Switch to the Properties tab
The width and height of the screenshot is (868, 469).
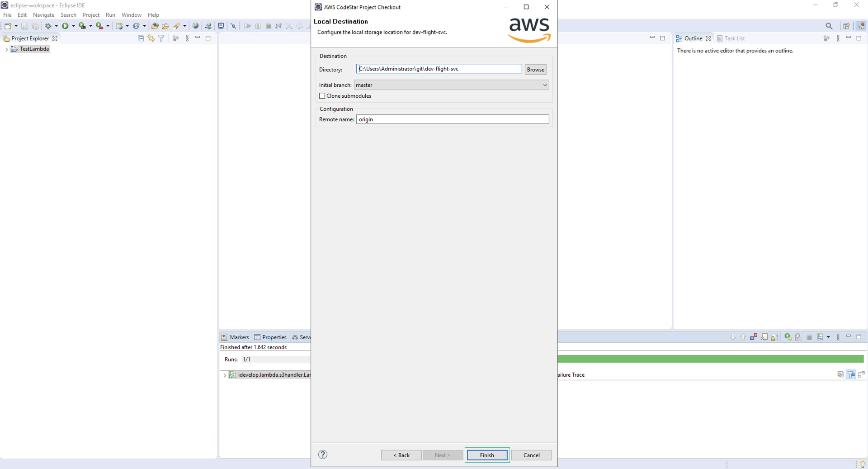click(270, 337)
